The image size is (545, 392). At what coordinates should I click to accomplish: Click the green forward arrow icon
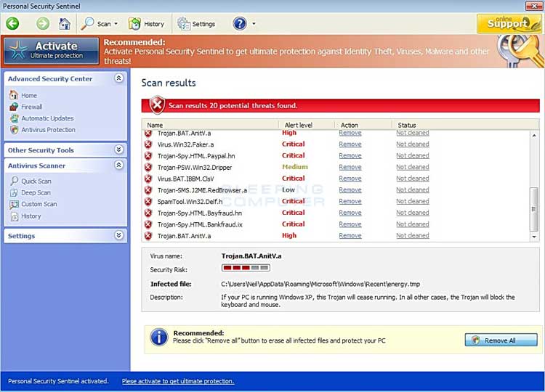43,24
